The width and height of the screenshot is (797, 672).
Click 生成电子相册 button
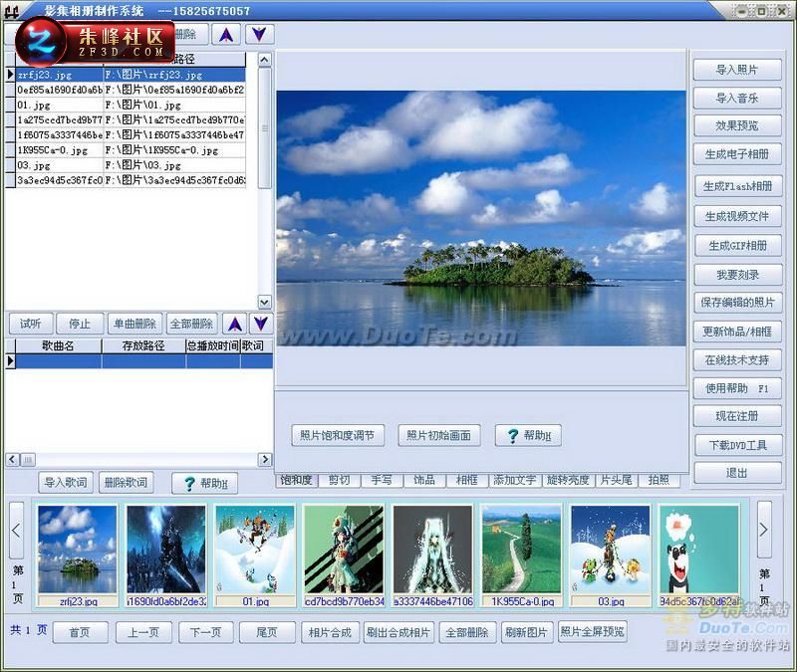(x=737, y=154)
